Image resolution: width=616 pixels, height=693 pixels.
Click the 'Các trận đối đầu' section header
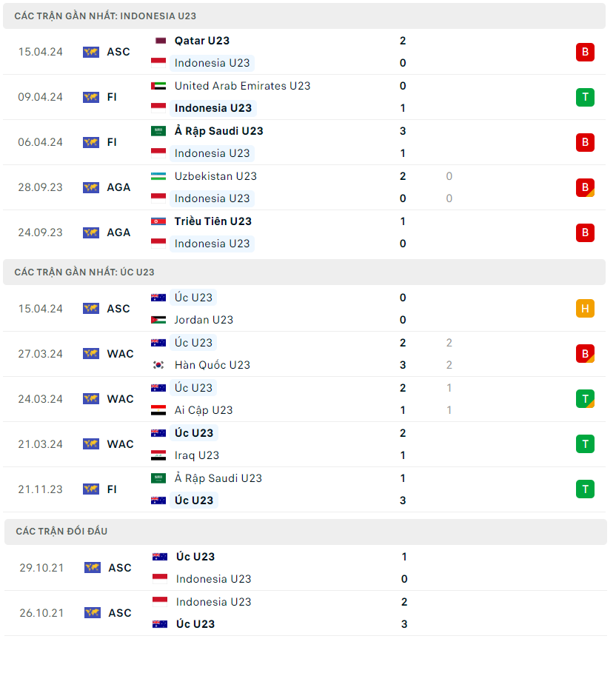tap(61, 532)
